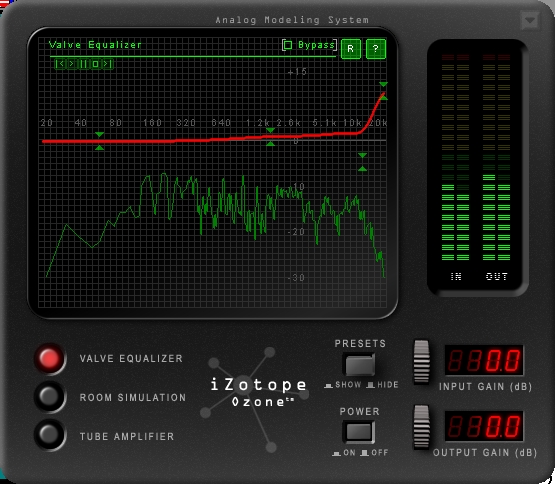Click the skip-to-start transport button
This screenshot has height=484, width=555.
(x=61, y=64)
